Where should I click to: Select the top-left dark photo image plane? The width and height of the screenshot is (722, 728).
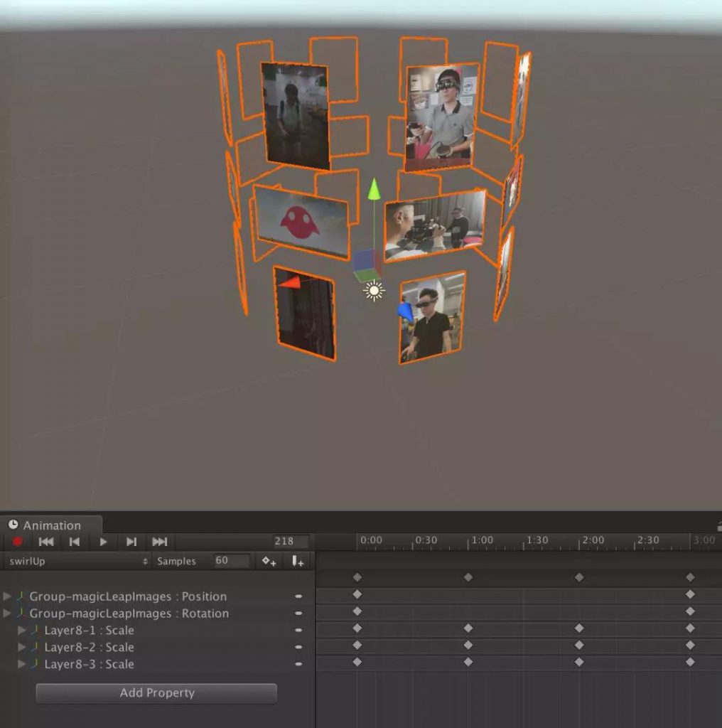pos(296,115)
